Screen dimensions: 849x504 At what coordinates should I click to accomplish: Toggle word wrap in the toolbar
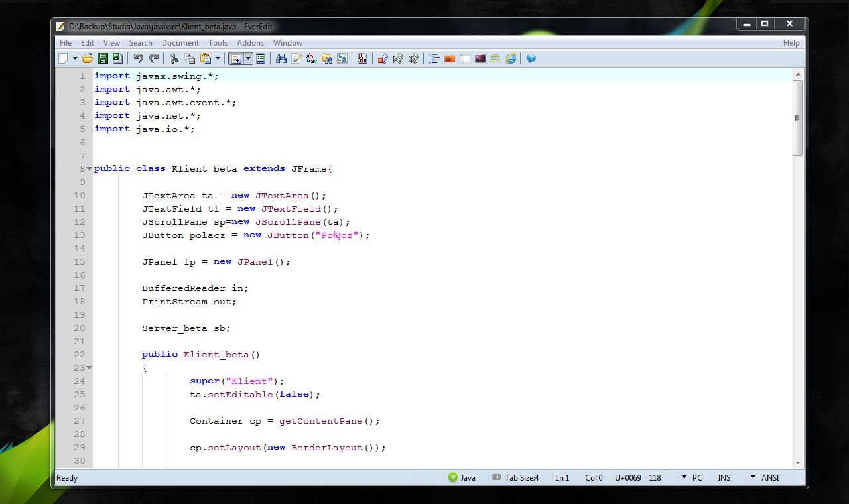pos(237,58)
